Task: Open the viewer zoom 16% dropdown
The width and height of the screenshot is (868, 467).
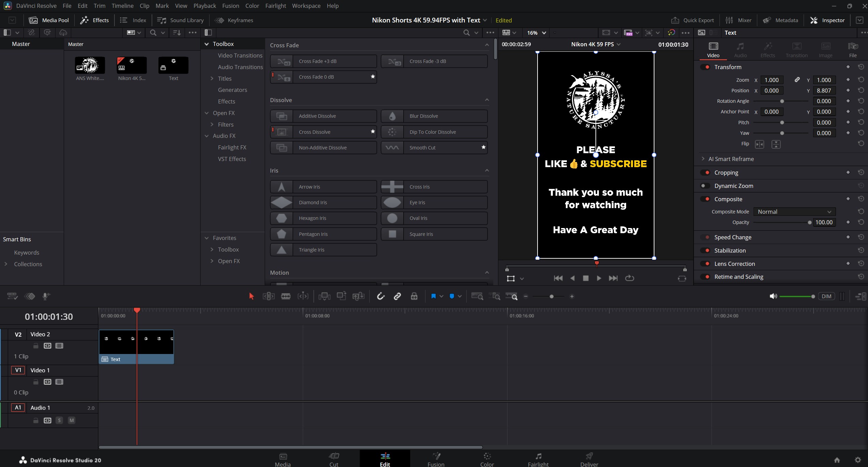Action: 536,33
